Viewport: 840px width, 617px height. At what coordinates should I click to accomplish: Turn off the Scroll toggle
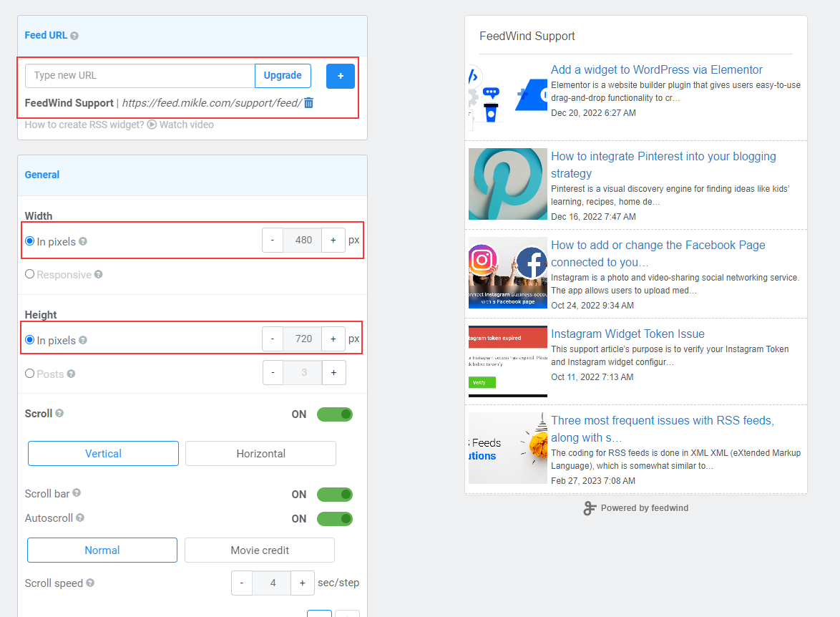tap(335, 414)
